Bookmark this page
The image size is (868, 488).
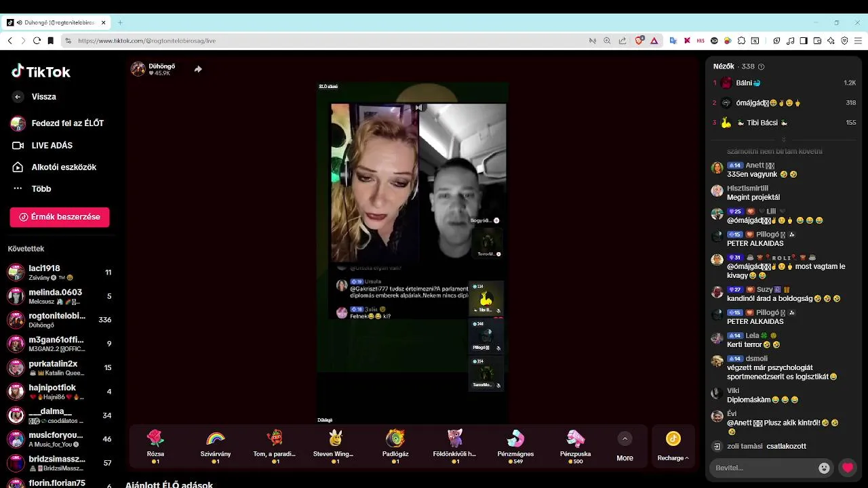tap(50, 41)
